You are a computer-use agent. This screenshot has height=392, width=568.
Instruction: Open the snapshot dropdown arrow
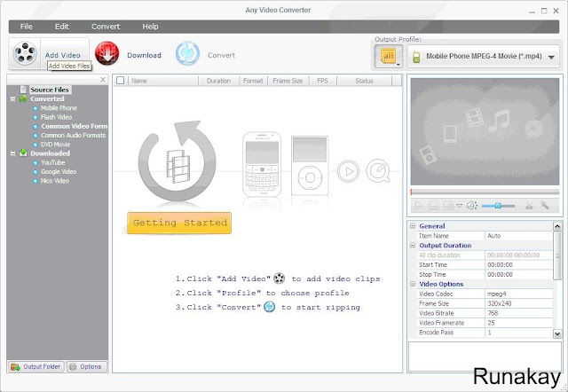point(460,206)
